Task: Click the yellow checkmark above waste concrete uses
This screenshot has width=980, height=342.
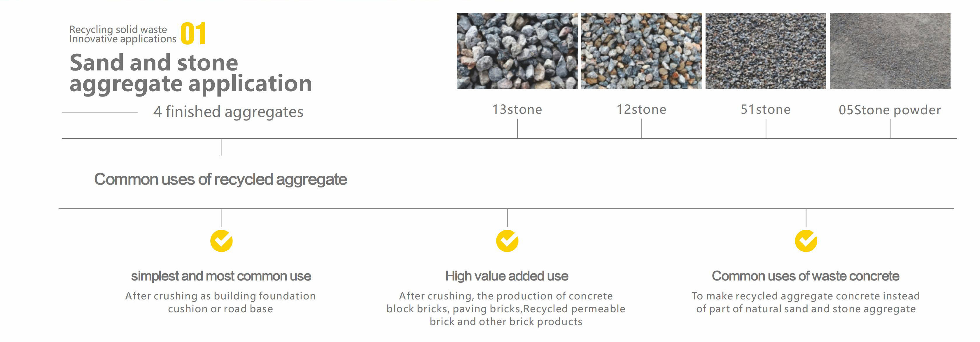Action: coord(806,241)
